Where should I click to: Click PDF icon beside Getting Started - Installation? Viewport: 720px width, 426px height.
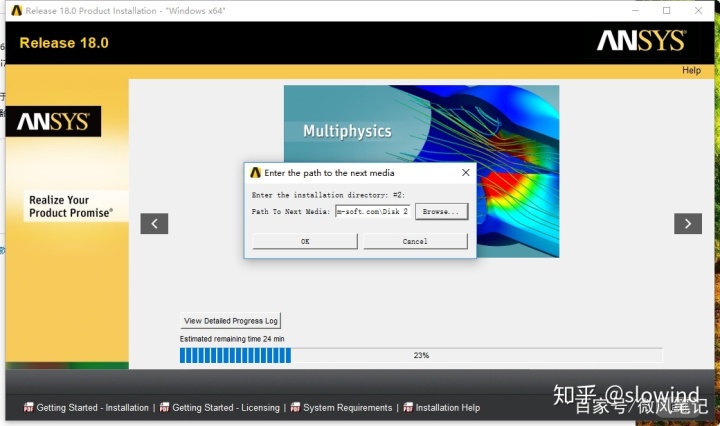pos(28,407)
